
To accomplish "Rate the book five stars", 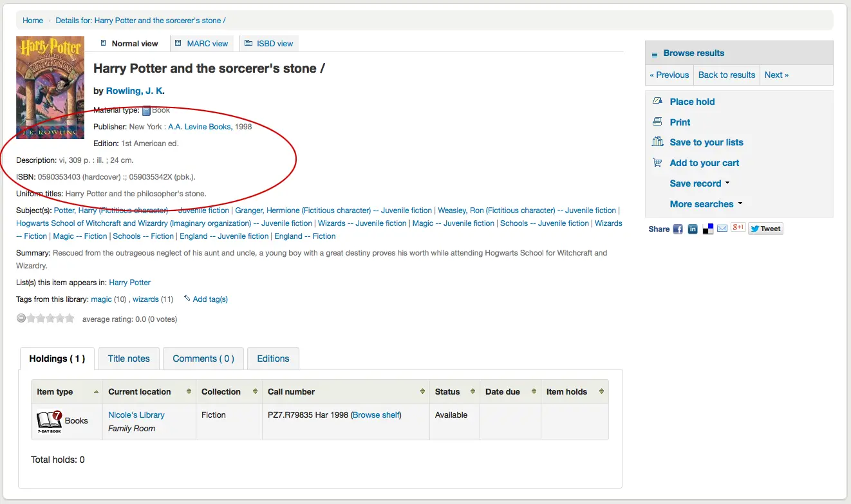I will click(70, 318).
